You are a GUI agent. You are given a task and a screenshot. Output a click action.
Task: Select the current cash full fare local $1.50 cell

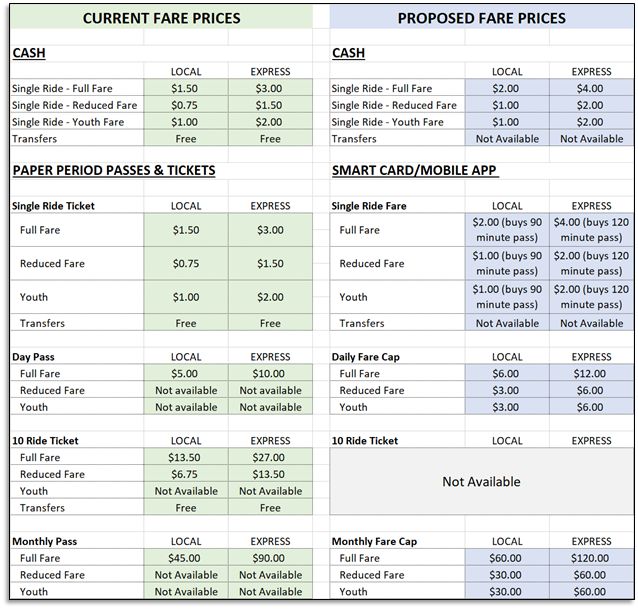186,88
